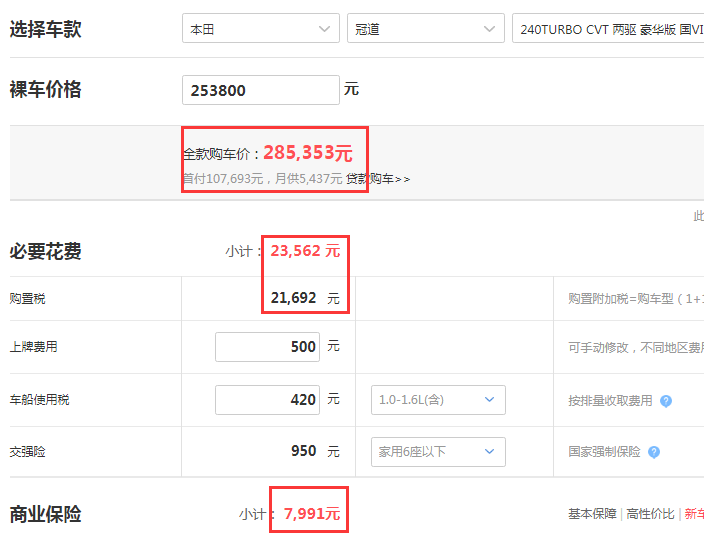Screen dimensions: 704x537
Task: Open the 本田 brand dropdown
Action: click(x=261, y=28)
